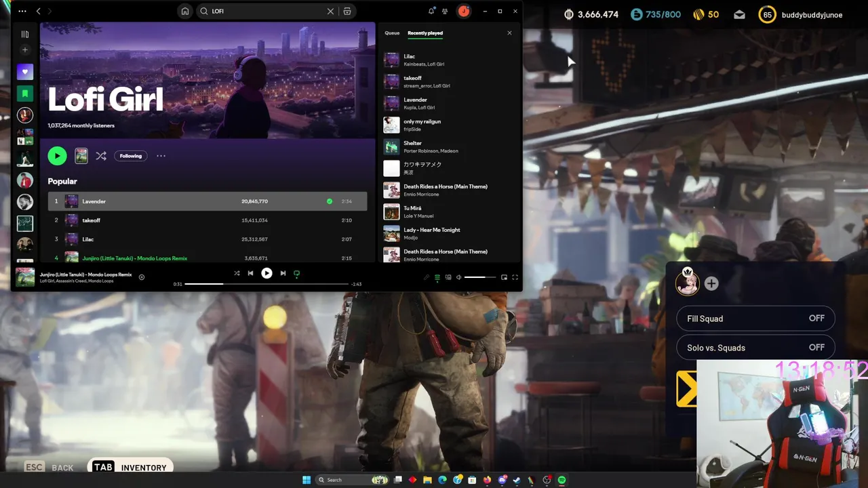Play Junjiro Mondo Loops Remix in Popular
This screenshot has height=488, width=868.
pos(208,258)
